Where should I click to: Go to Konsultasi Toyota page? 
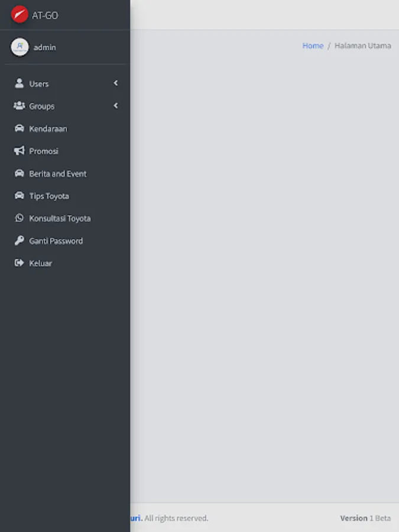click(x=60, y=219)
